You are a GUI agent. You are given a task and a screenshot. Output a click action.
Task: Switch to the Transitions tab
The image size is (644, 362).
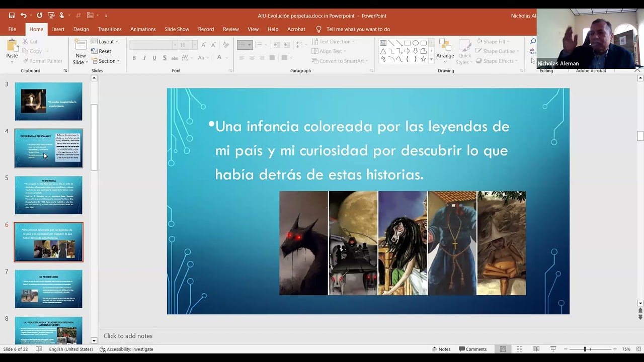point(110,29)
